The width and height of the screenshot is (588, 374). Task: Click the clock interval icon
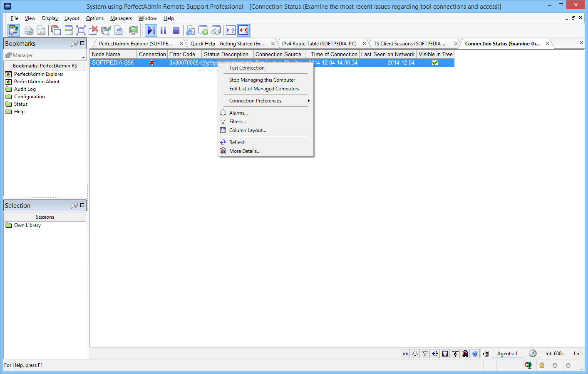coord(533,353)
